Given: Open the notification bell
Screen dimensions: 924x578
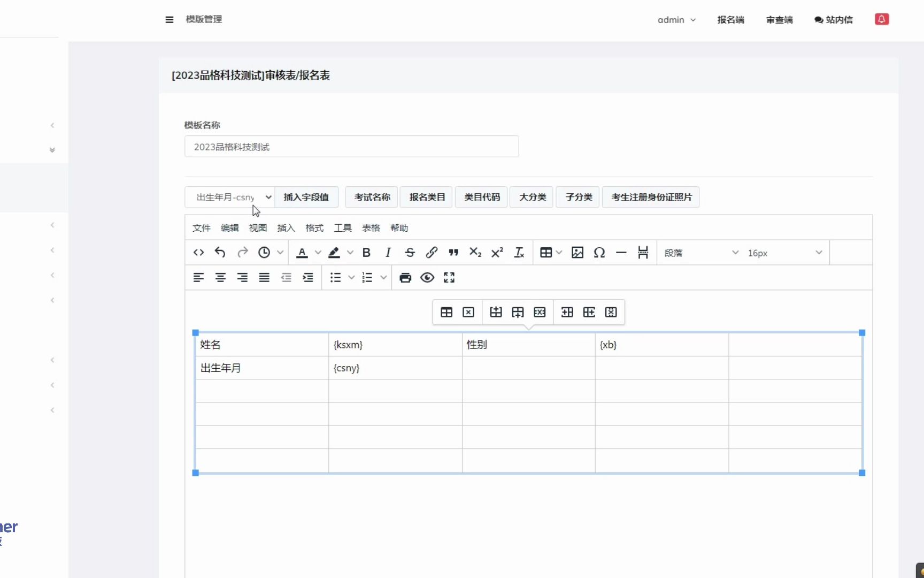Looking at the screenshot, I should 882,19.
